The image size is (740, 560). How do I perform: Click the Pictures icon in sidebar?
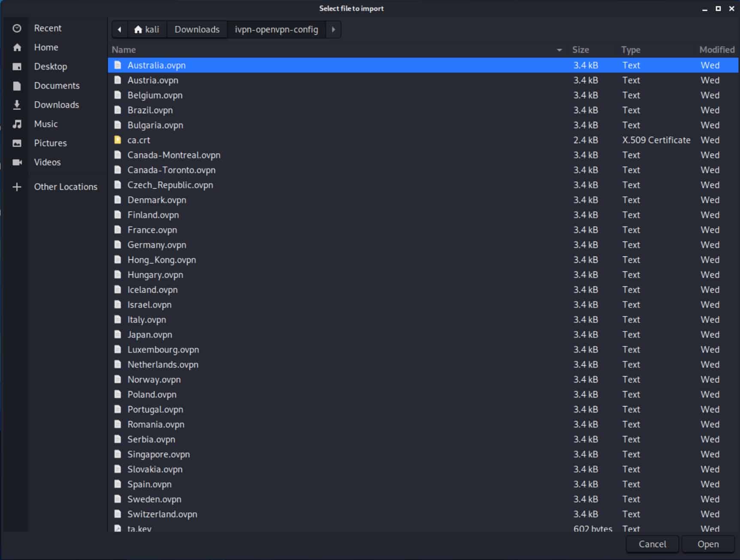[17, 143]
